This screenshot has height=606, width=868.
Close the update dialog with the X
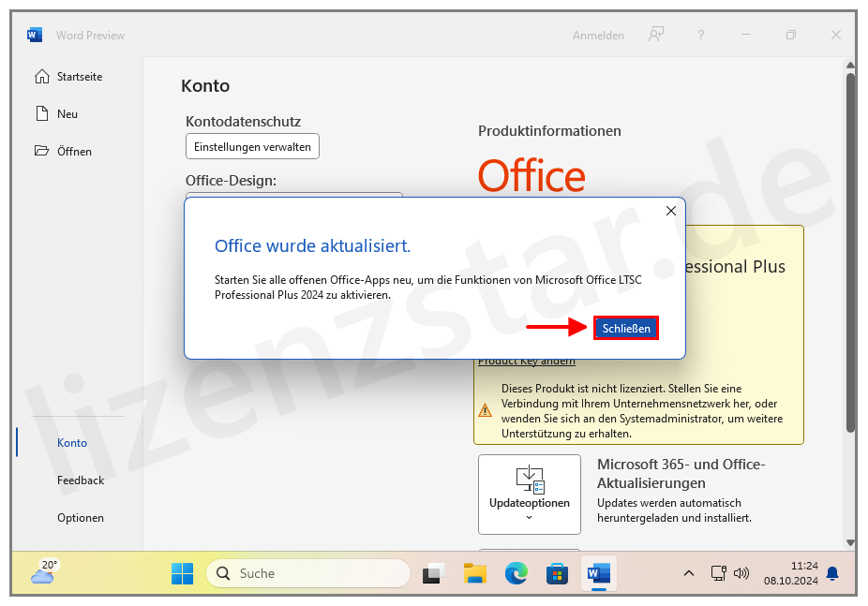pos(671,211)
